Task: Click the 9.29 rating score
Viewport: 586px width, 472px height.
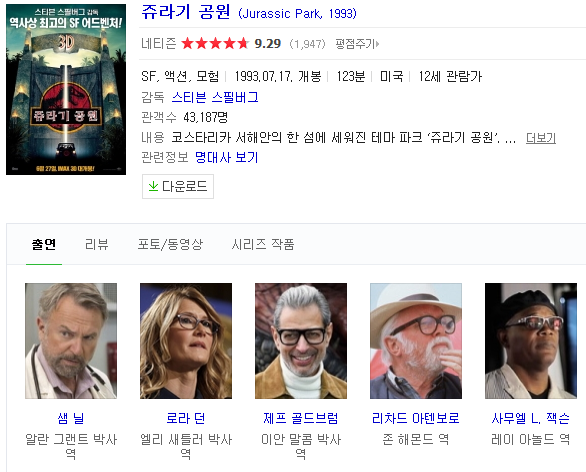Action: pyautogui.click(x=268, y=44)
